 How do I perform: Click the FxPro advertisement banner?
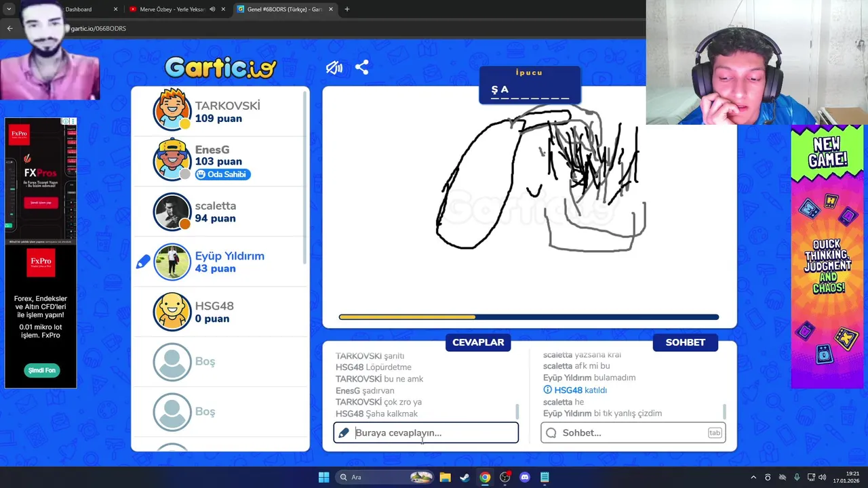coord(41,253)
